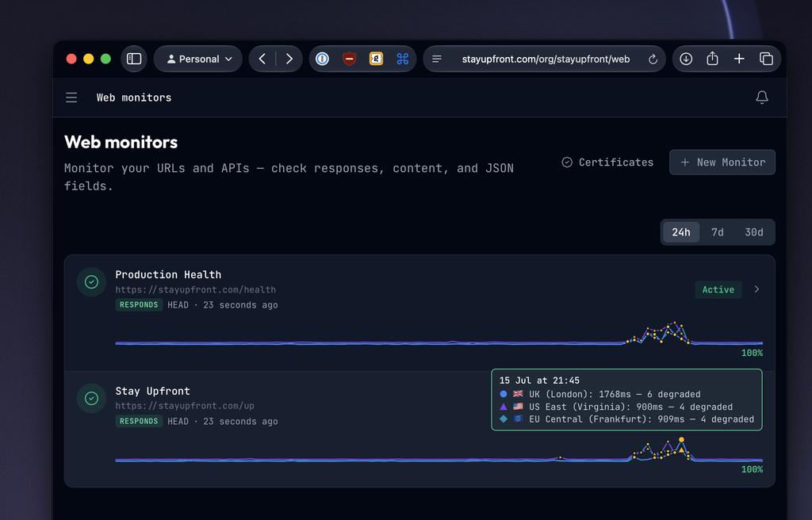Click the Web monitors breadcrumb title

coord(133,97)
